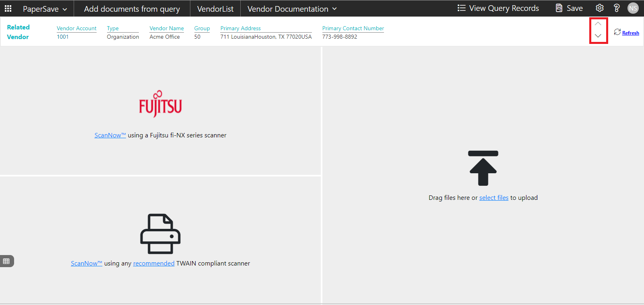Expand the PaperSave dropdown menu

tap(45, 9)
